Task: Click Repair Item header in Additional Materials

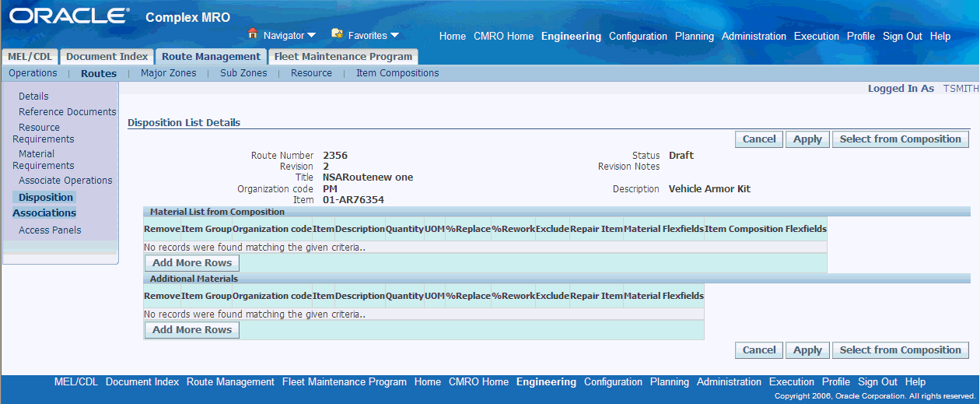Action: 597,296
